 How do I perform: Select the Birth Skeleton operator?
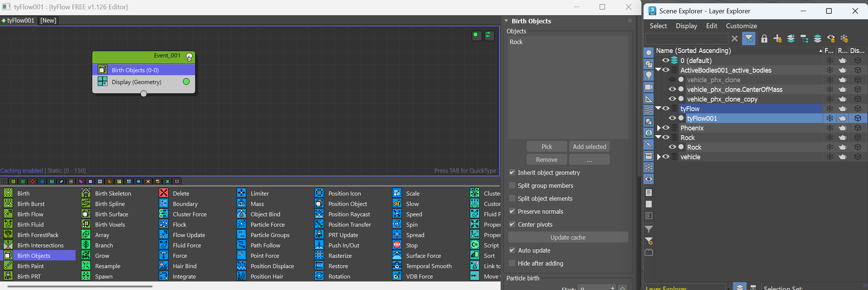113,193
